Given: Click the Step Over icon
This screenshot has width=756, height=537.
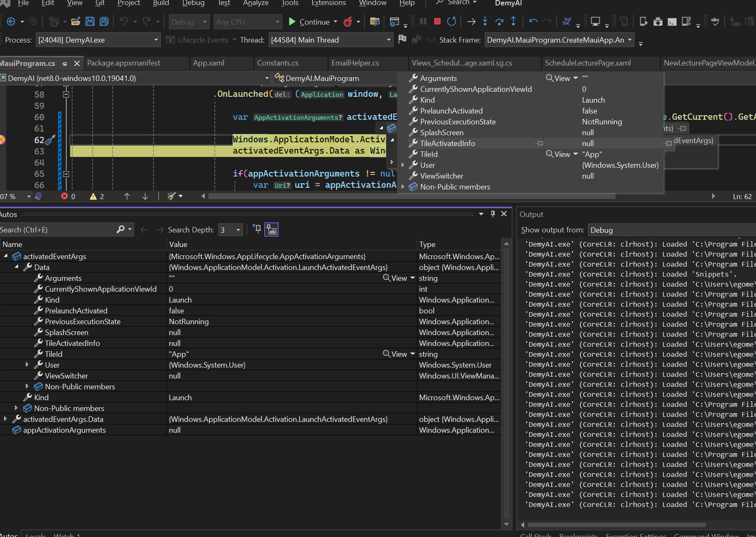Looking at the screenshot, I should 500,22.
